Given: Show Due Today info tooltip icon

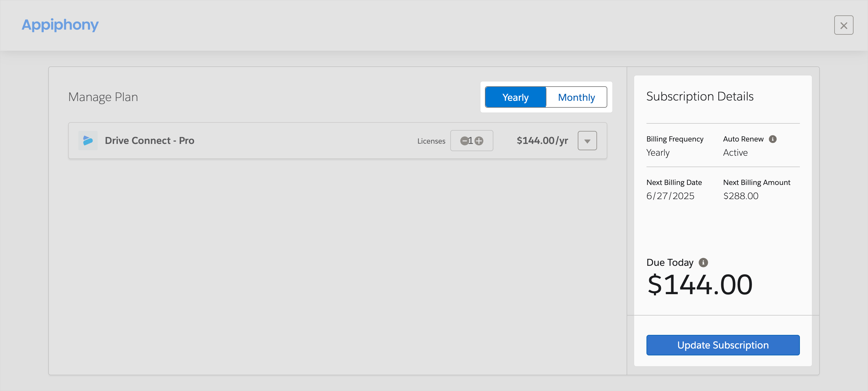Looking at the screenshot, I should tap(703, 262).
